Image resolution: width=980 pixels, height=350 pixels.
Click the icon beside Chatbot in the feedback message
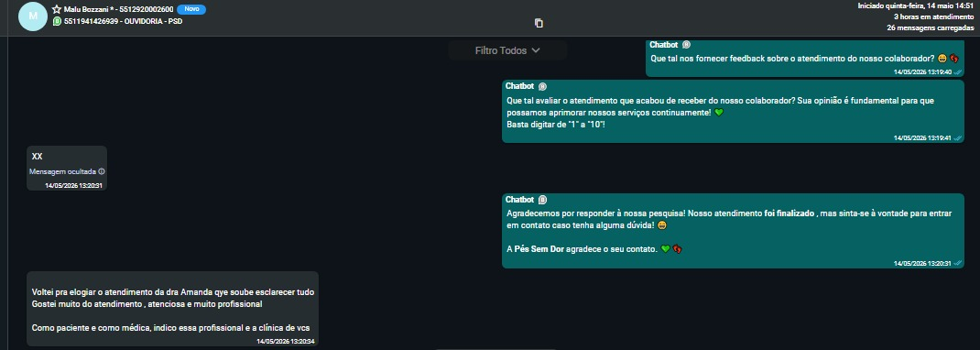click(x=686, y=45)
